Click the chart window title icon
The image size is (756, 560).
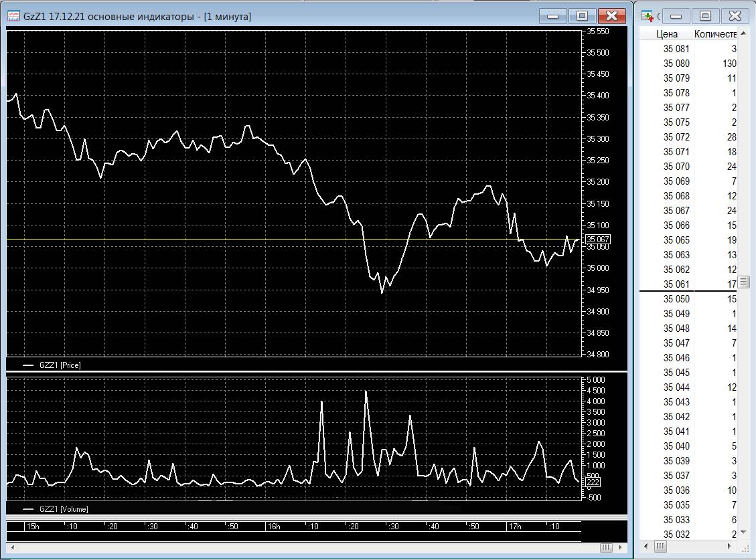[x=13, y=16]
